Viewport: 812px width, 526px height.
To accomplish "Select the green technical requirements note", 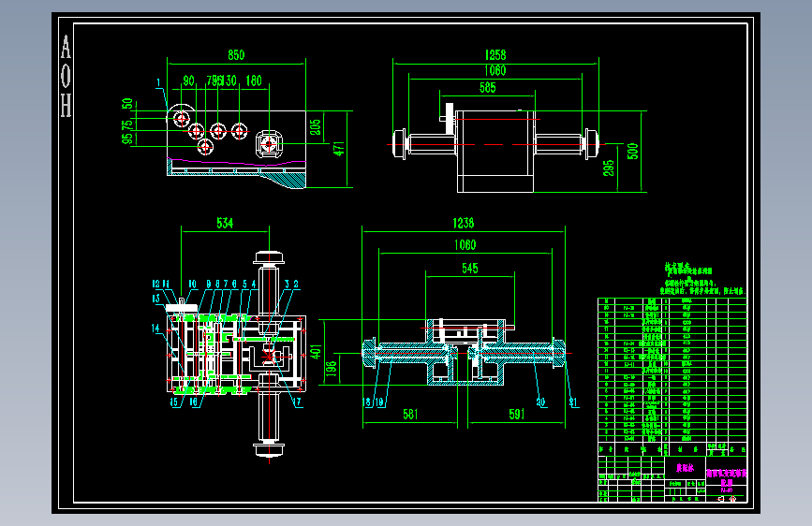I will pos(703,279).
